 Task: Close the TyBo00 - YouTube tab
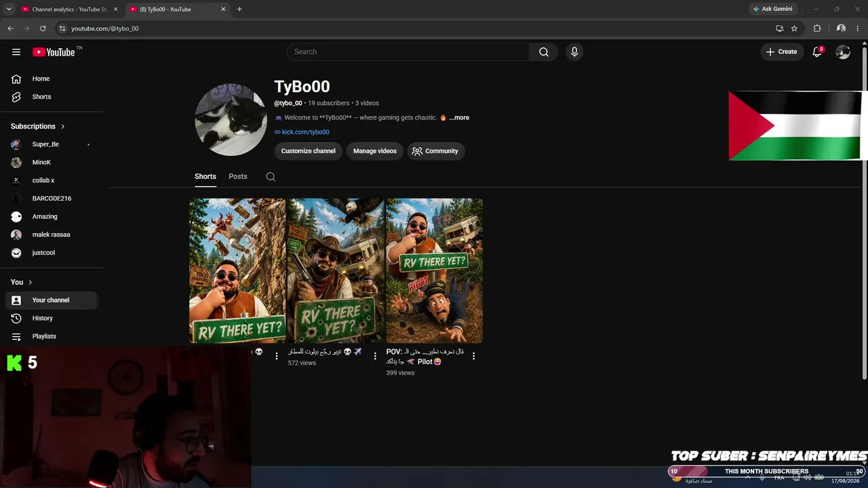click(223, 9)
